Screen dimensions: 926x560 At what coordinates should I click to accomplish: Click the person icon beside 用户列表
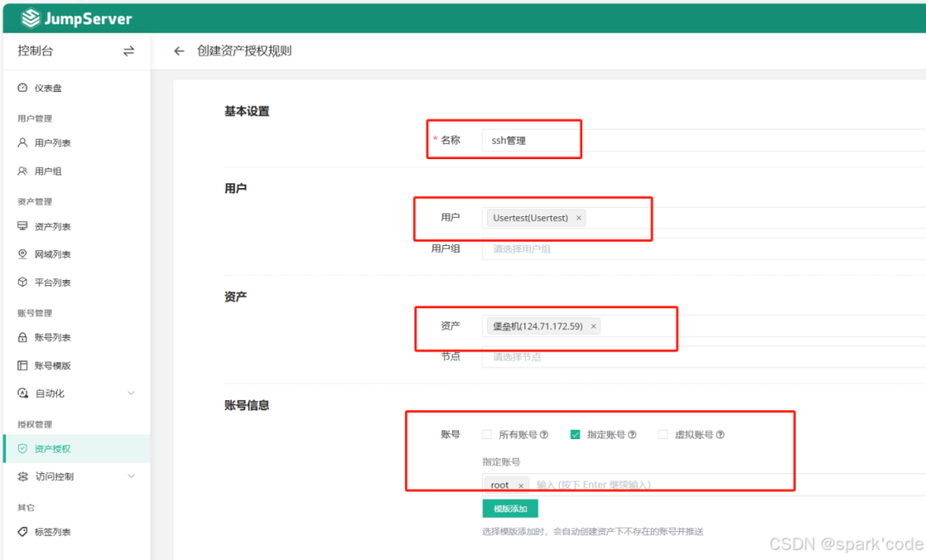tap(22, 142)
